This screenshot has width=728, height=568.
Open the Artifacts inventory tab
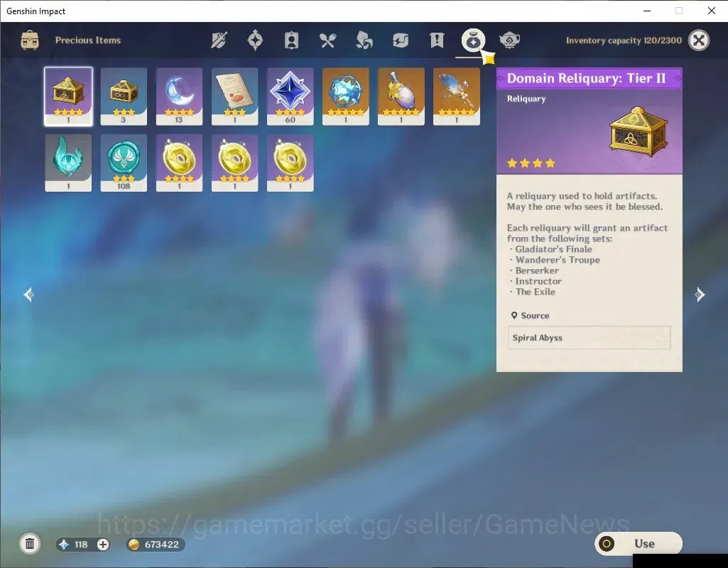pyautogui.click(x=255, y=40)
